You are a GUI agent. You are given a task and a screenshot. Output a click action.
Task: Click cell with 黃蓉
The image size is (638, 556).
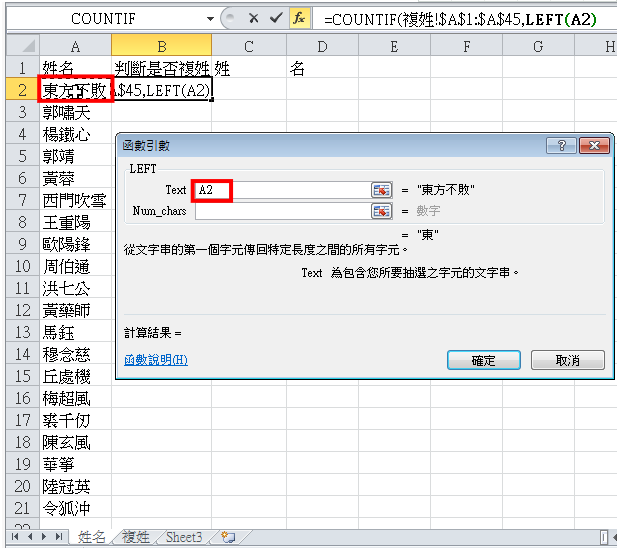click(x=75, y=178)
